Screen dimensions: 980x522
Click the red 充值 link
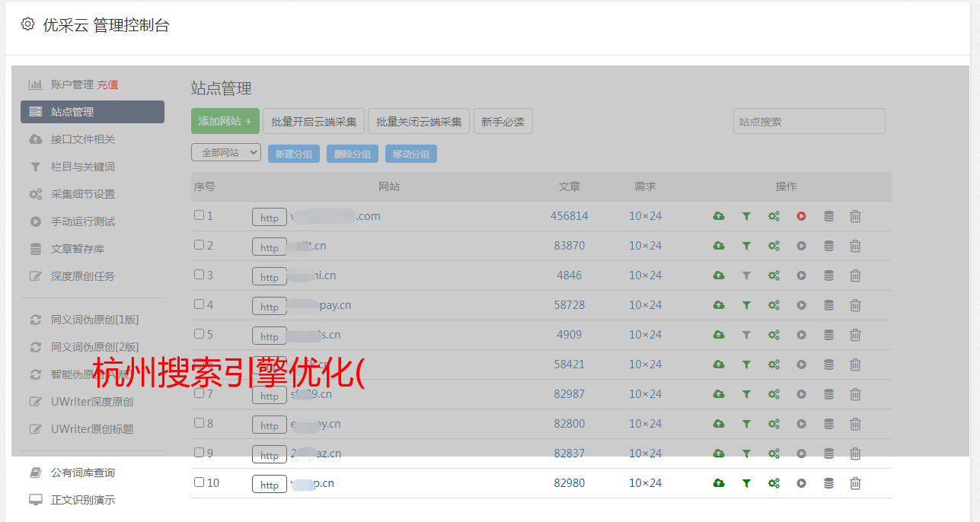107,84
